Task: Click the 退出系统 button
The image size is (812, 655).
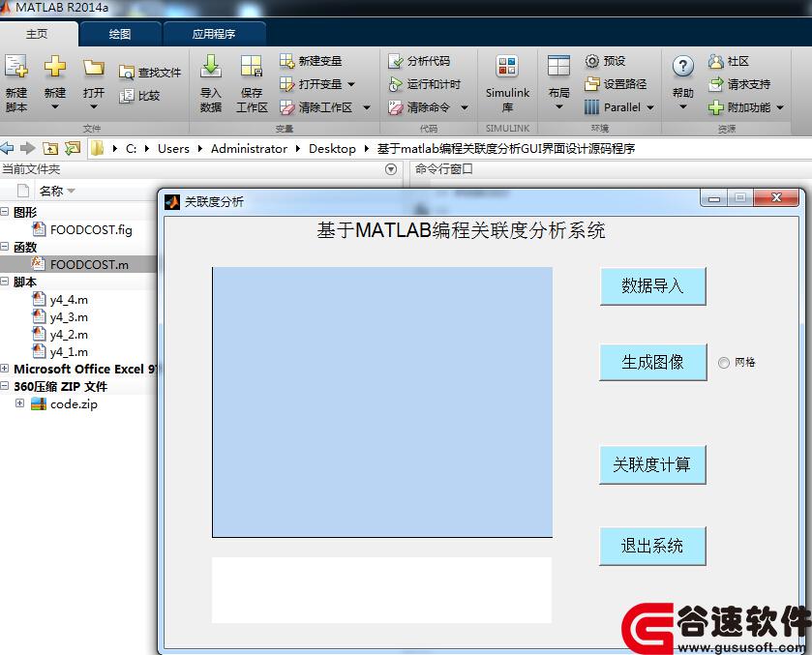Action: [652, 546]
